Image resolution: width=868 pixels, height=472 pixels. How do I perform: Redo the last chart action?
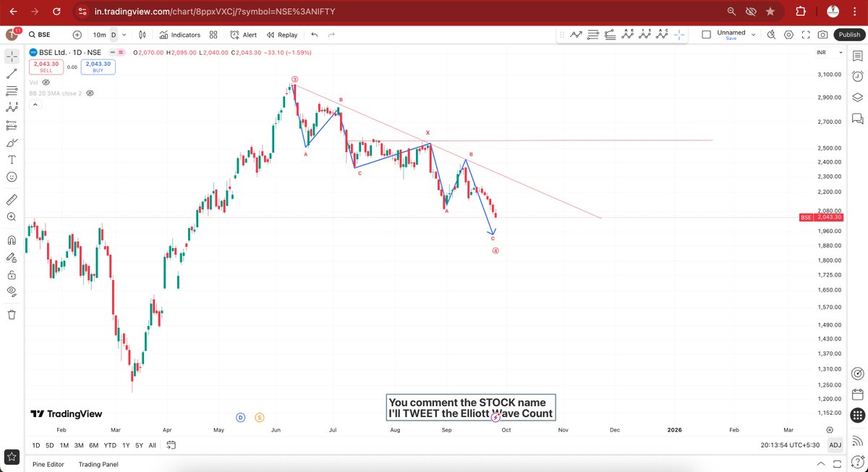coord(331,35)
